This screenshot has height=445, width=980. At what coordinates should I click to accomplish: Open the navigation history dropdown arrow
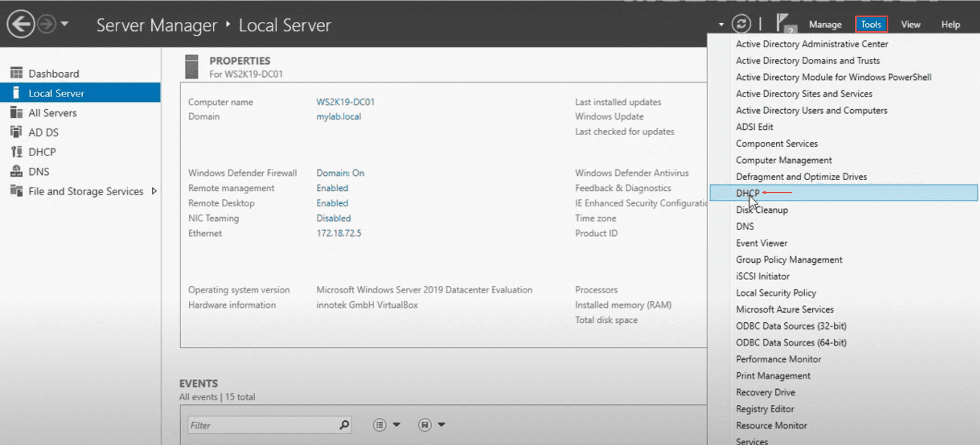[64, 24]
